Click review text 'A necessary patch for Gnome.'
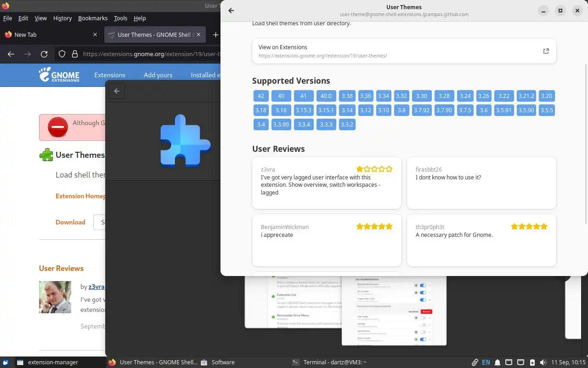The width and height of the screenshot is (588, 368). tap(454, 235)
